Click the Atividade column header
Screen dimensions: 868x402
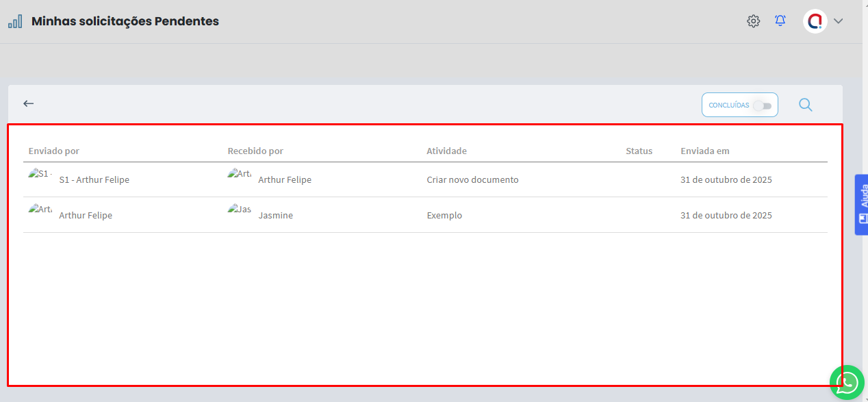click(x=446, y=151)
